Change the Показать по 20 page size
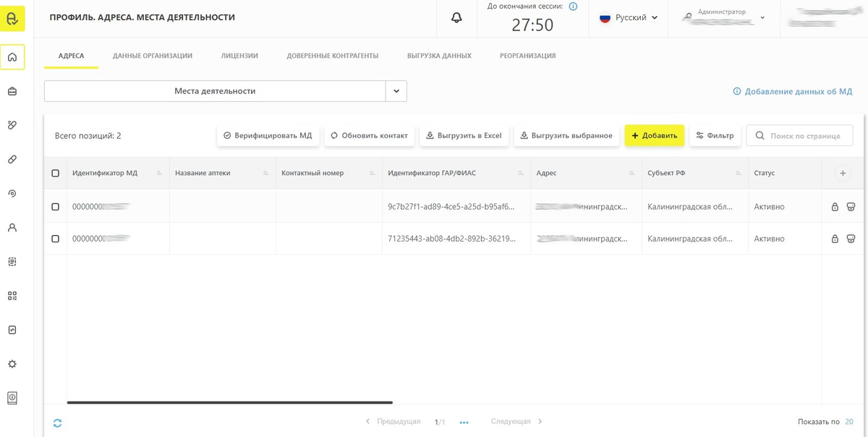868x437 pixels. point(849,422)
